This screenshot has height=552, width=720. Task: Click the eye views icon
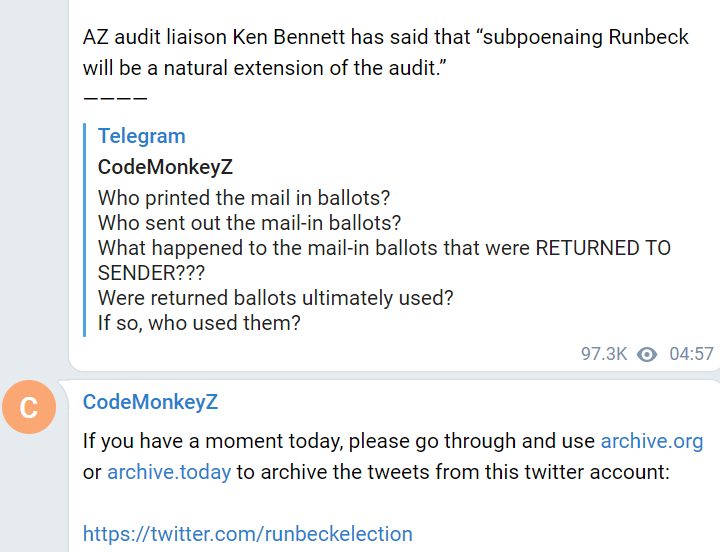tap(647, 354)
